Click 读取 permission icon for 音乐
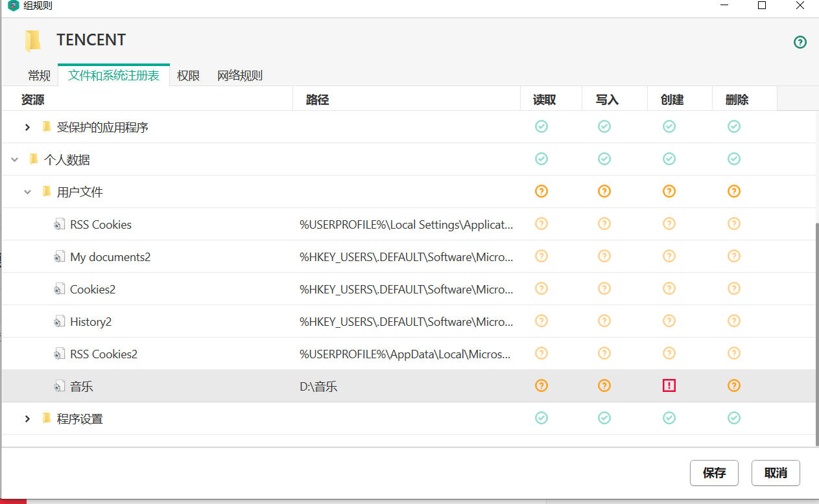819x504 pixels. point(541,385)
